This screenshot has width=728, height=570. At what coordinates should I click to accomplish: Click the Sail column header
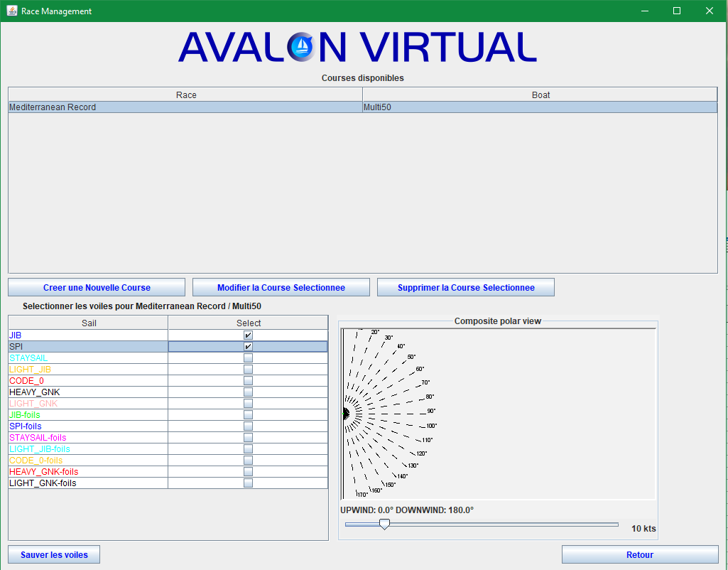(x=89, y=323)
